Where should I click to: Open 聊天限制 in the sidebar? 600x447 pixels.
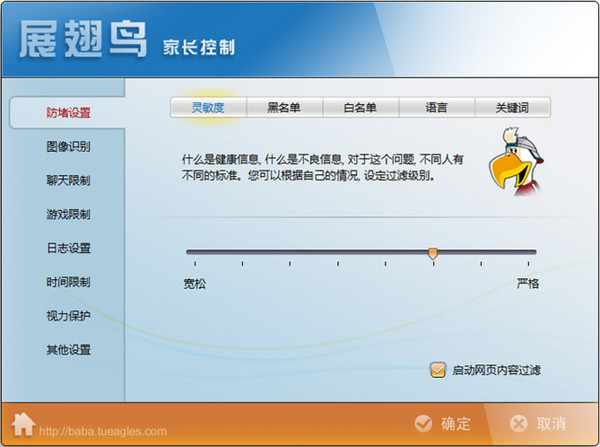(68, 180)
